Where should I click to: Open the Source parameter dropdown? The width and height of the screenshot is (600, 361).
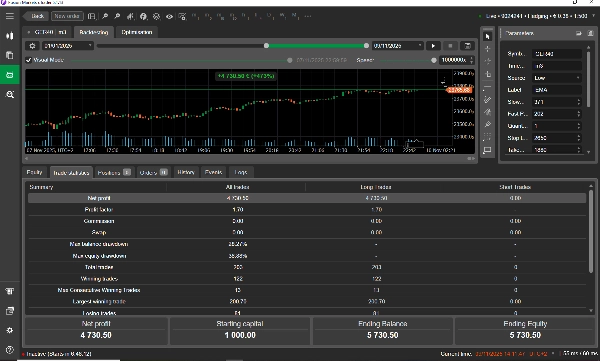click(x=557, y=78)
